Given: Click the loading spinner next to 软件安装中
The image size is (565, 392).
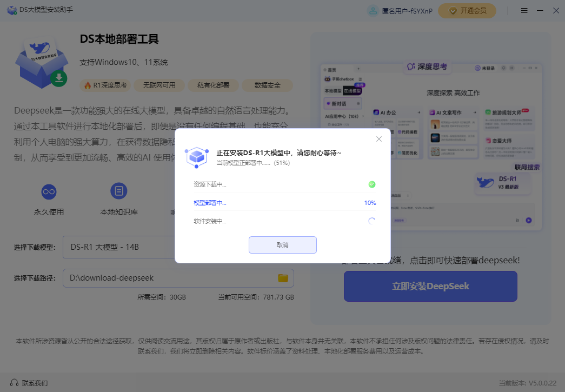Looking at the screenshot, I should [371, 221].
